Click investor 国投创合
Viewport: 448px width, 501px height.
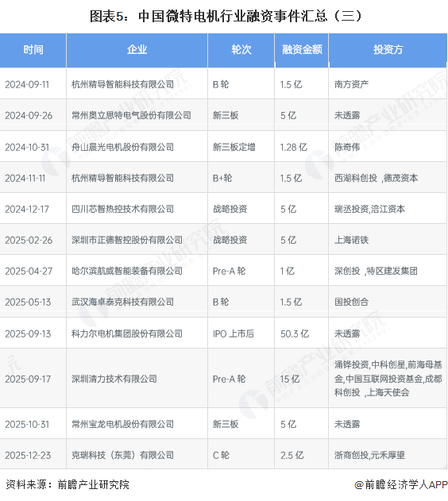(352, 302)
